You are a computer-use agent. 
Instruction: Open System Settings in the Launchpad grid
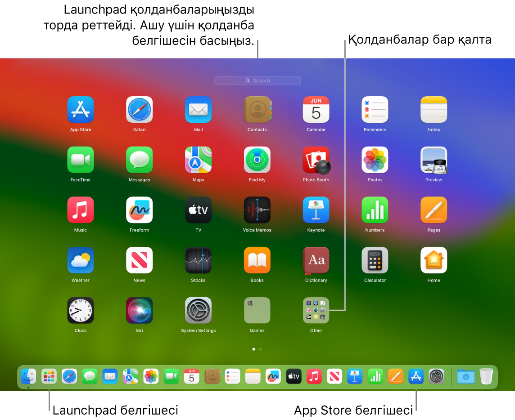[198, 310]
